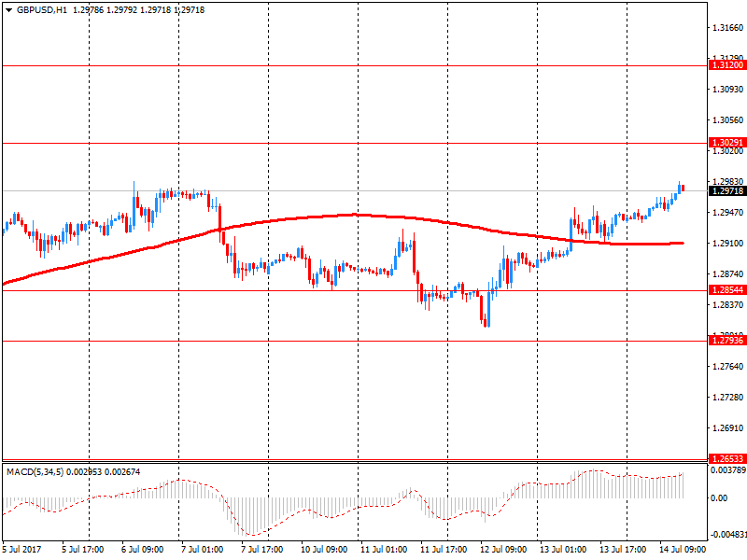Click the MACD scale value 0.003789
Viewport: 747px width, 560px height.
tap(728, 470)
